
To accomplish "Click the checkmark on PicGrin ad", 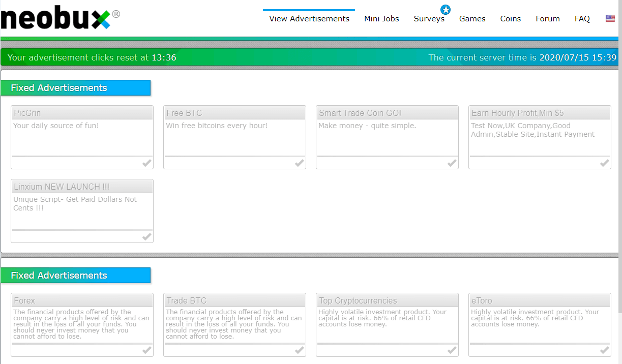I will click(x=146, y=163).
